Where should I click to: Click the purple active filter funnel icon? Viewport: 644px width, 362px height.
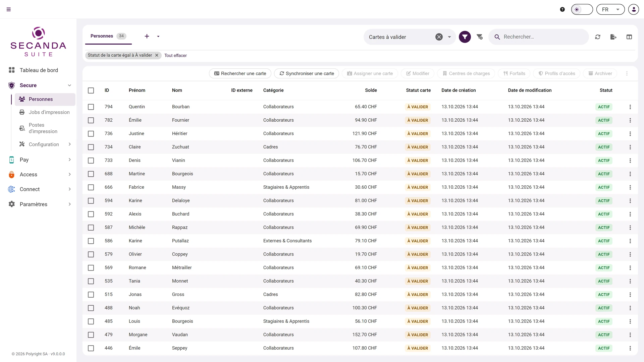[x=465, y=37]
